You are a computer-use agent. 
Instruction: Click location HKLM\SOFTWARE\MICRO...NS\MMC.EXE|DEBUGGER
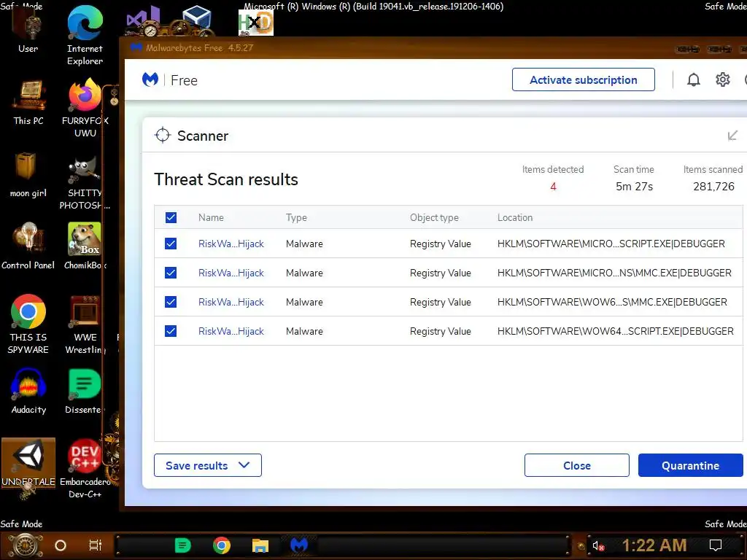614,273
